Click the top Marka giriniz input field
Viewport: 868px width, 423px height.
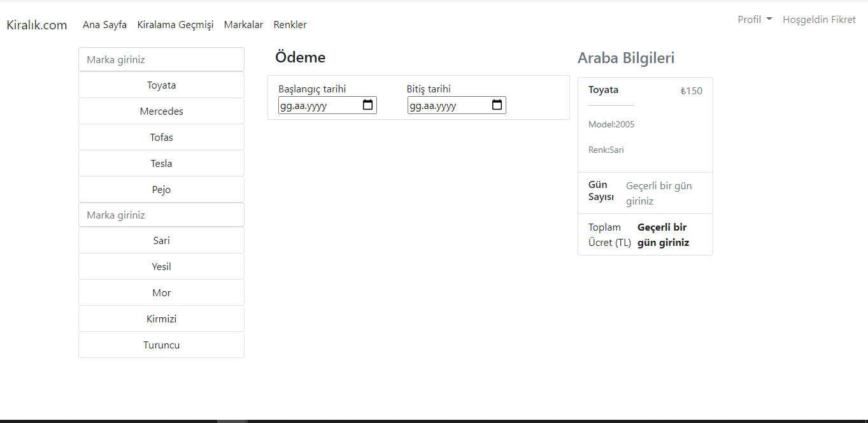pos(161,59)
